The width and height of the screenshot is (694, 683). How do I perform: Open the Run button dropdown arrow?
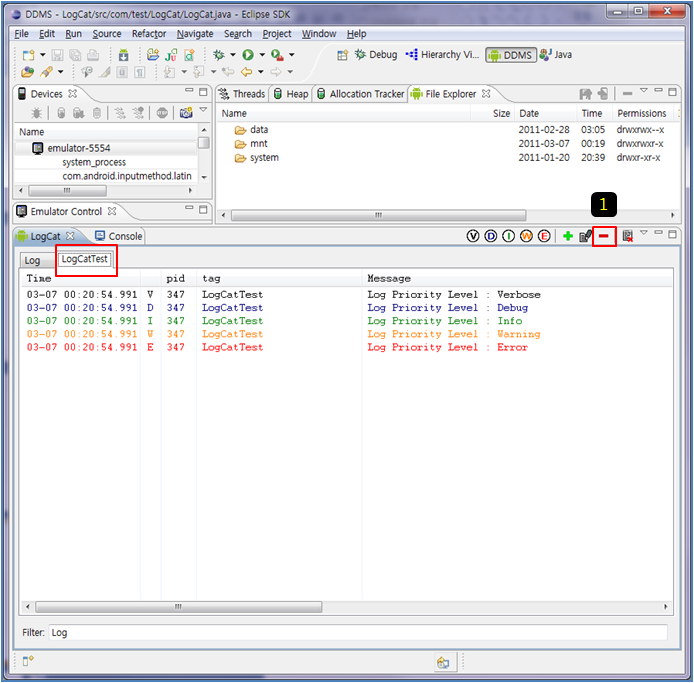click(262, 55)
